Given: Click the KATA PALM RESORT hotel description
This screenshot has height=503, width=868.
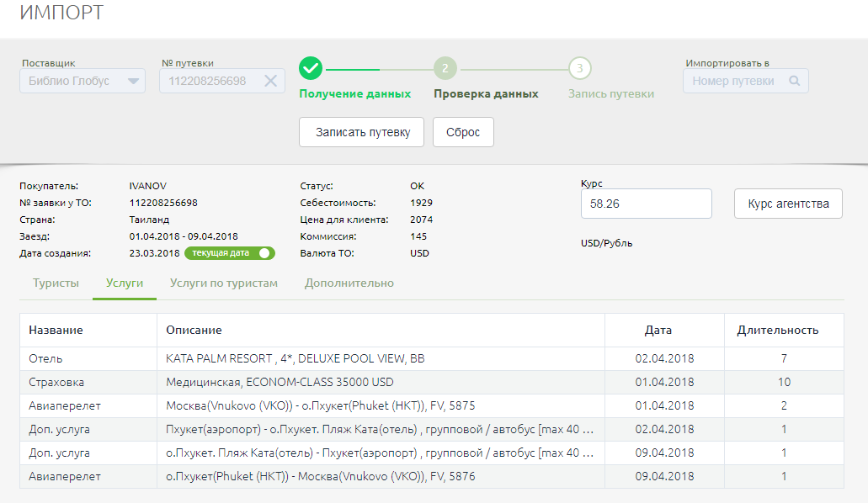Looking at the screenshot, I should point(296,358).
